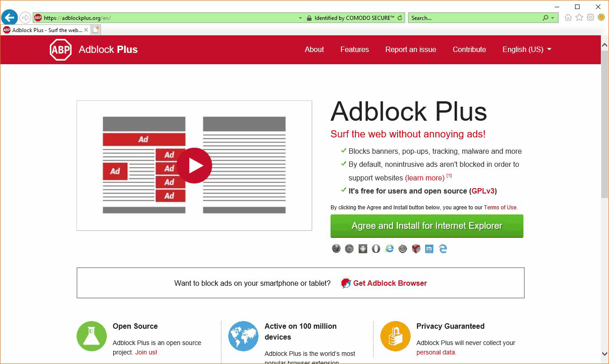The height and width of the screenshot is (364, 609).
Task: Play the Adblock Plus demo video
Action: (x=194, y=165)
